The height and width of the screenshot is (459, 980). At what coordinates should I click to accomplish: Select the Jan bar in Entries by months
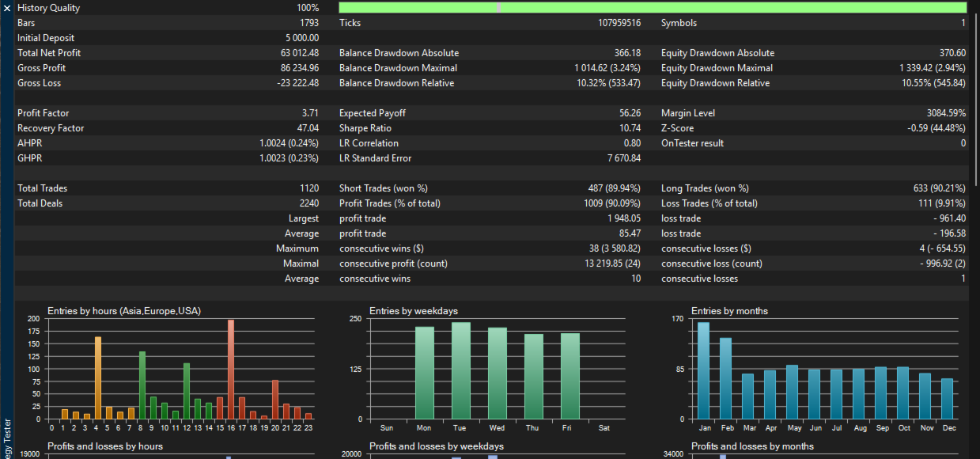pyautogui.click(x=703, y=370)
